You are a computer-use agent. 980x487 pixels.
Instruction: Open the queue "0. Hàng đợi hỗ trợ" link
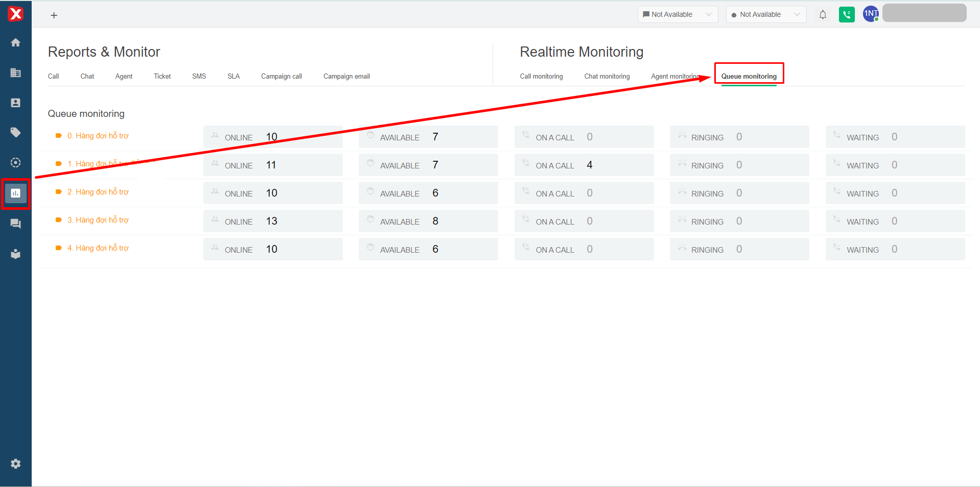(98, 136)
